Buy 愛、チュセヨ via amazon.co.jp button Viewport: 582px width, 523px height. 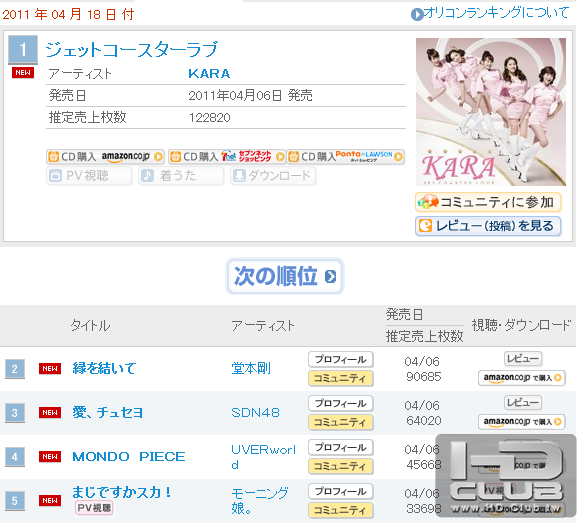point(521,421)
